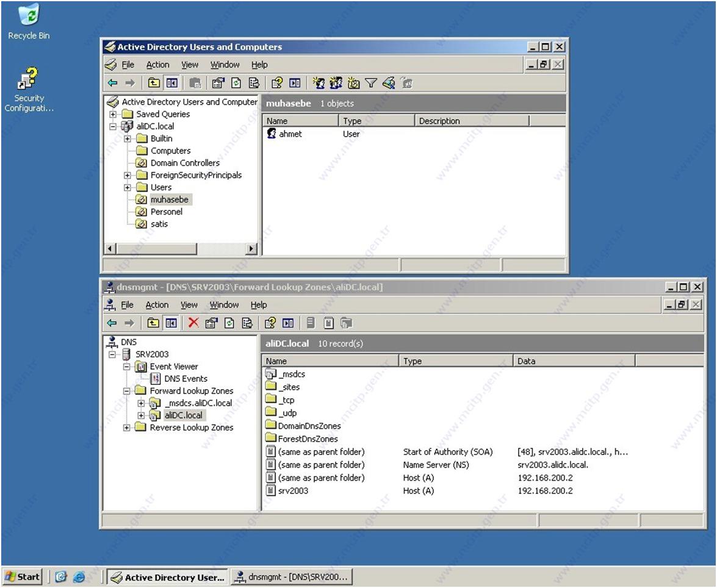
Task: Open _msdcs folder in DNS records
Action: pyautogui.click(x=286, y=374)
